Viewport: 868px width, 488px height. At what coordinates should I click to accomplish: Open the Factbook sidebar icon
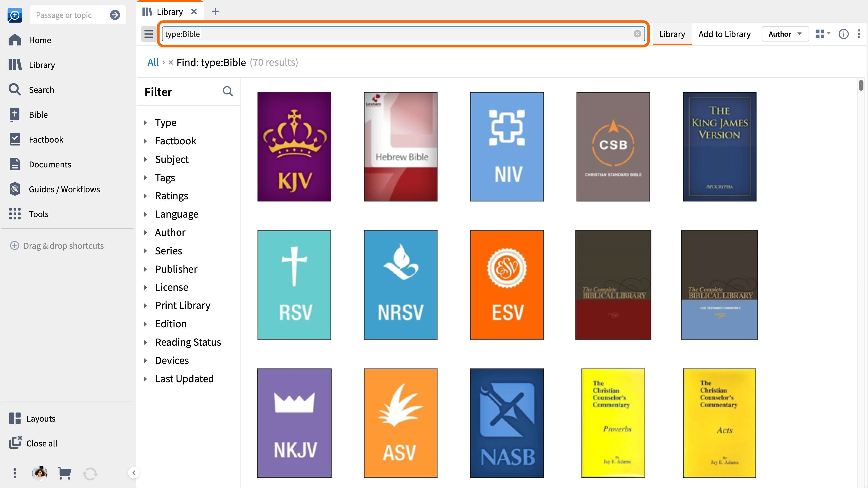click(15, 139)
